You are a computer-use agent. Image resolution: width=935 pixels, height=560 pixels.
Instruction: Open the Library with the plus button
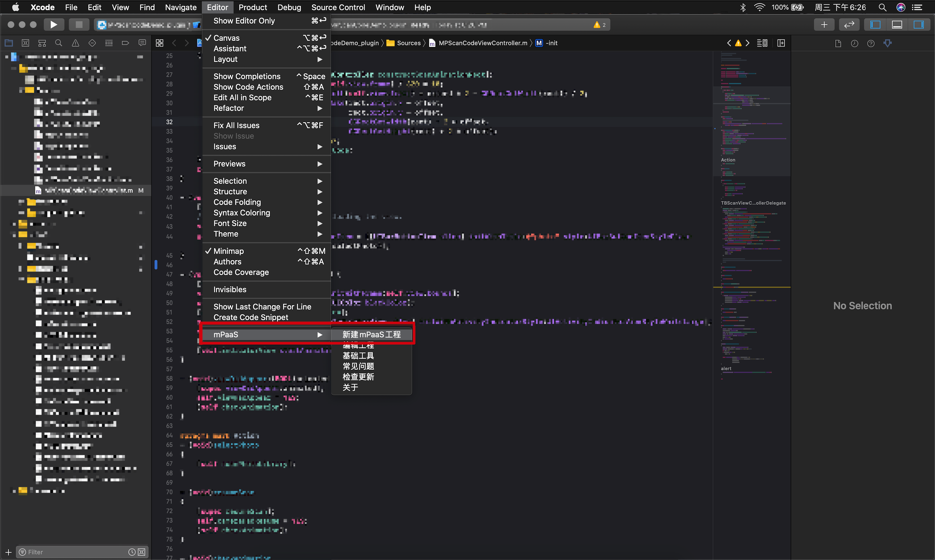coord(824,25)
